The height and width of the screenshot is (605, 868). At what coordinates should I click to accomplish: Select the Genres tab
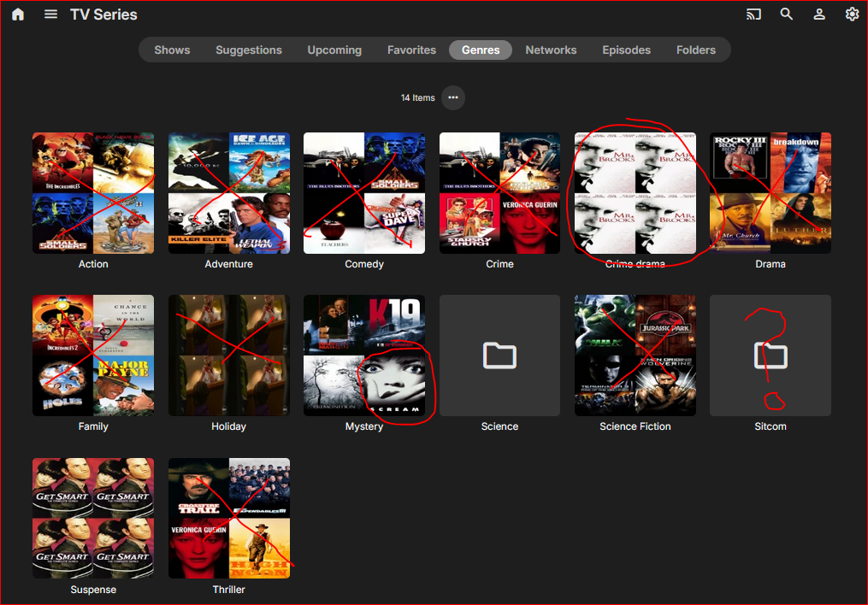481,50
